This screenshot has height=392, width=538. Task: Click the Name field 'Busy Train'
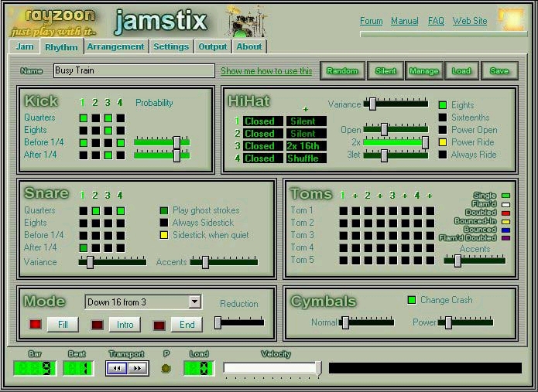[134, 70]
